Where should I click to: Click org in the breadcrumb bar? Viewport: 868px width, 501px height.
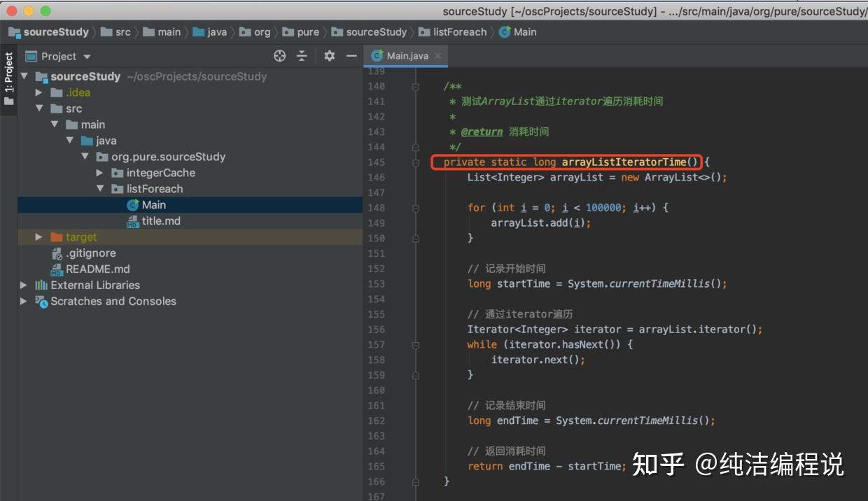click(255, 32)
